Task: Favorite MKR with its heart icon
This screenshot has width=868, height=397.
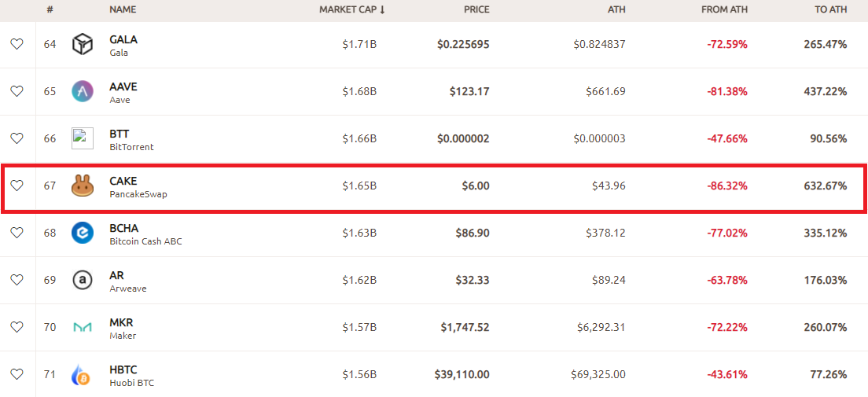Action: (x=17, y=327)
